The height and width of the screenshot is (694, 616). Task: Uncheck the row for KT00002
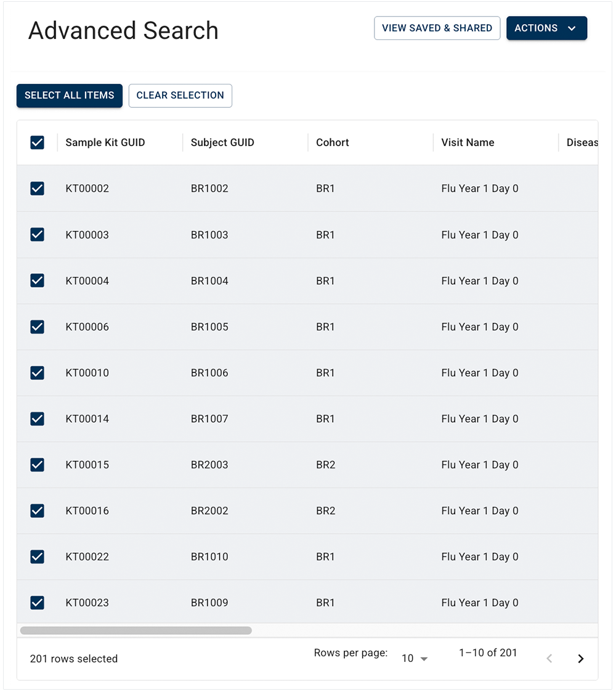38,189
